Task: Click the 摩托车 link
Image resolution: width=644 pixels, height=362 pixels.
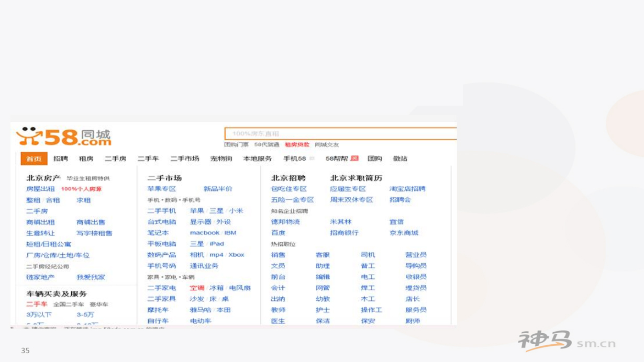Action: tap(158, 310)
